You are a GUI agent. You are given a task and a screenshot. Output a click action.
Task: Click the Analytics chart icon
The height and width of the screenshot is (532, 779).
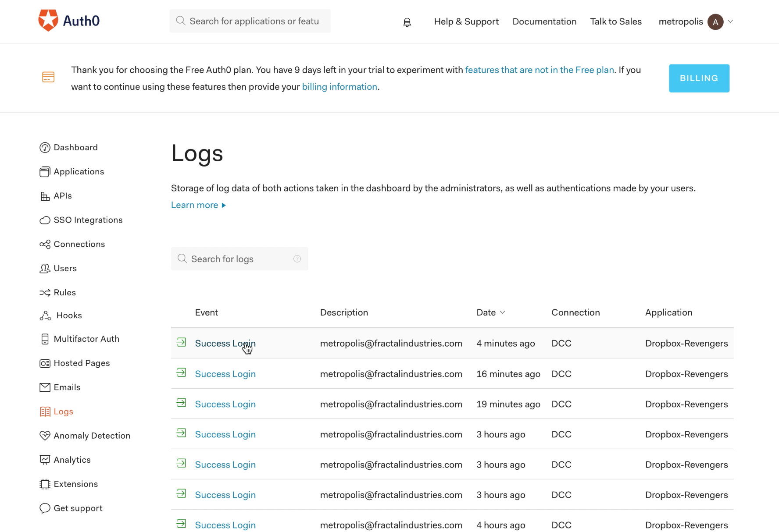tap(45, 460)
